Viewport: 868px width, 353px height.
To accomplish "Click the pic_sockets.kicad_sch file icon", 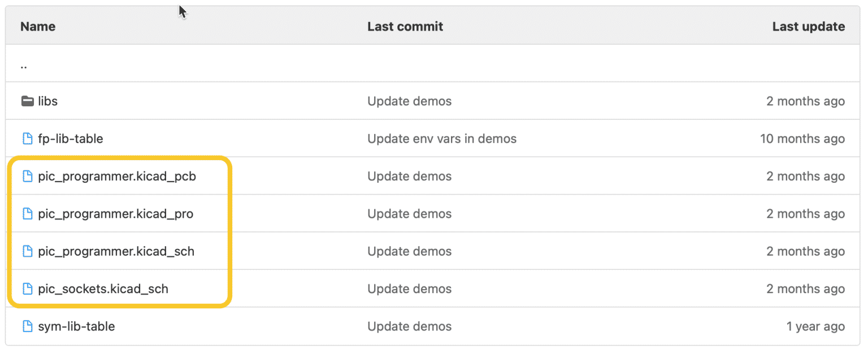I will (27, 289).
